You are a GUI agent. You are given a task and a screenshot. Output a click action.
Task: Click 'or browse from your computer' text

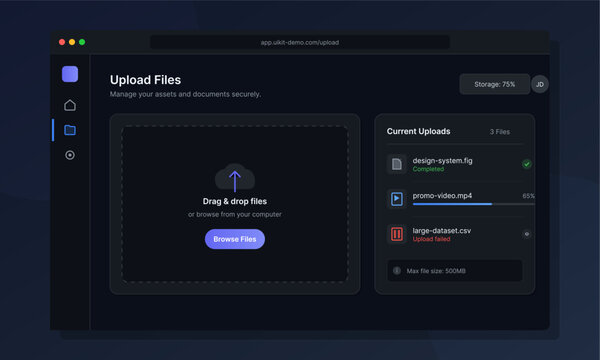click(x=235, y=214)
